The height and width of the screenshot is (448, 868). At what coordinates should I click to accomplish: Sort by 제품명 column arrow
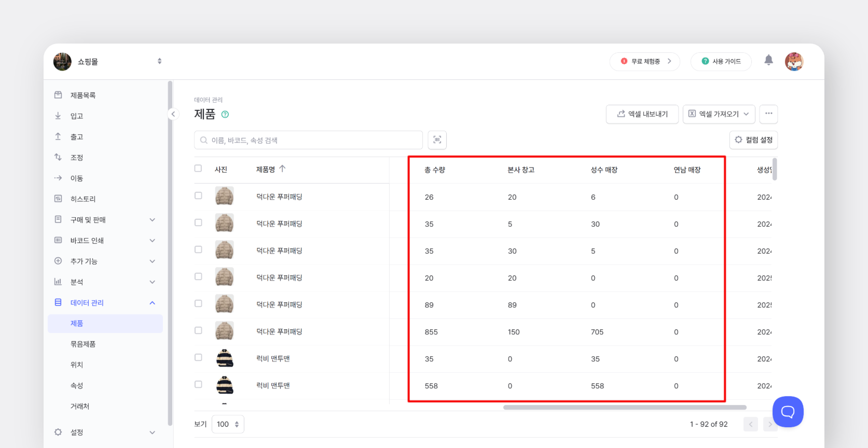282,169
